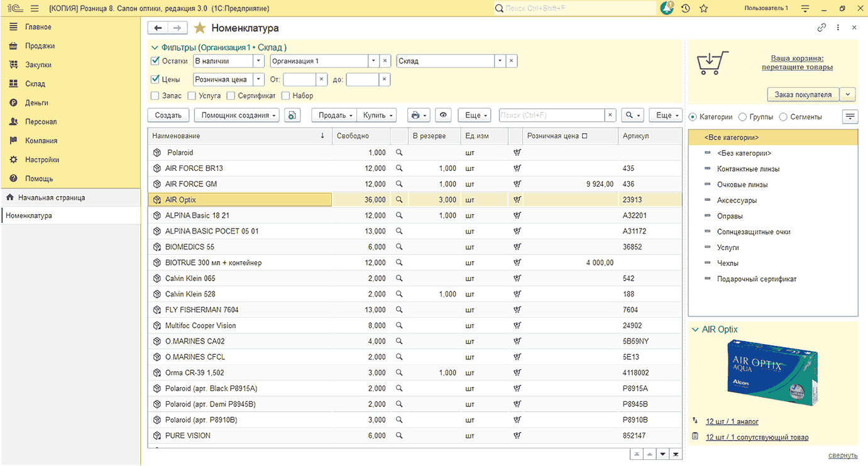The width and height of the screenshot is (868, 466).
Task: Open the Склад section in sidebar
Action: 35,84
